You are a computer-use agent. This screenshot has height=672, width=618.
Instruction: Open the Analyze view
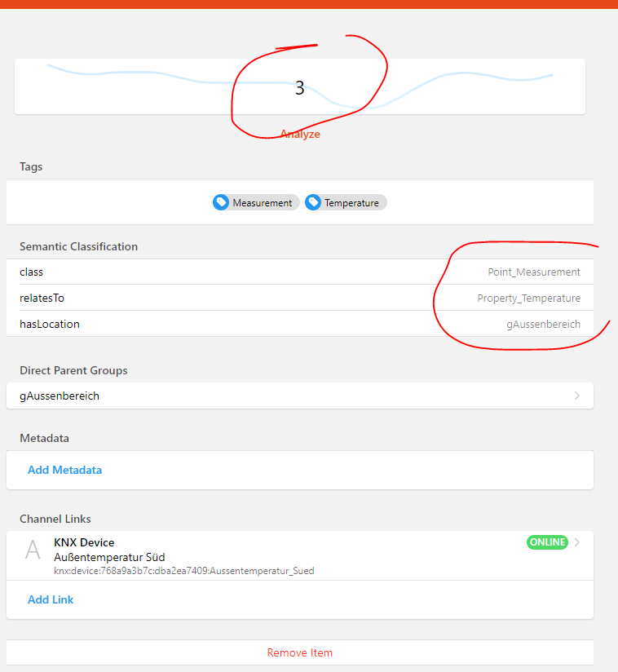(x=299, y=134)
